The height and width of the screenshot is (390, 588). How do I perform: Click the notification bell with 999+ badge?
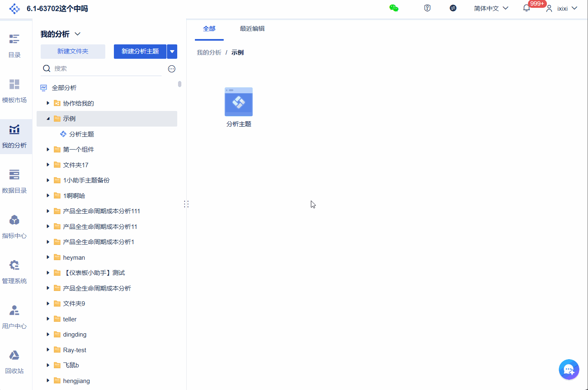point(526,7)
